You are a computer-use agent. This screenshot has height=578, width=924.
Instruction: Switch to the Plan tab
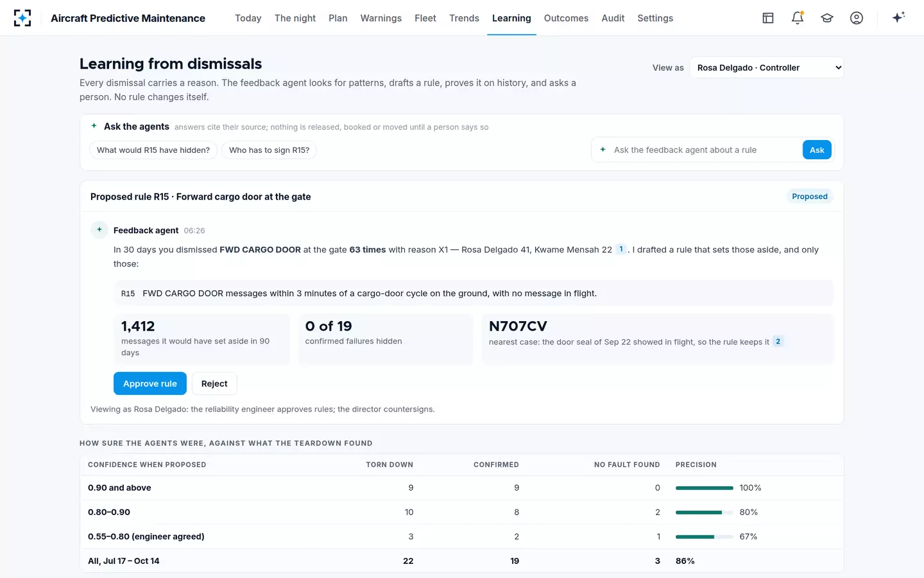[x=338, y=18]
